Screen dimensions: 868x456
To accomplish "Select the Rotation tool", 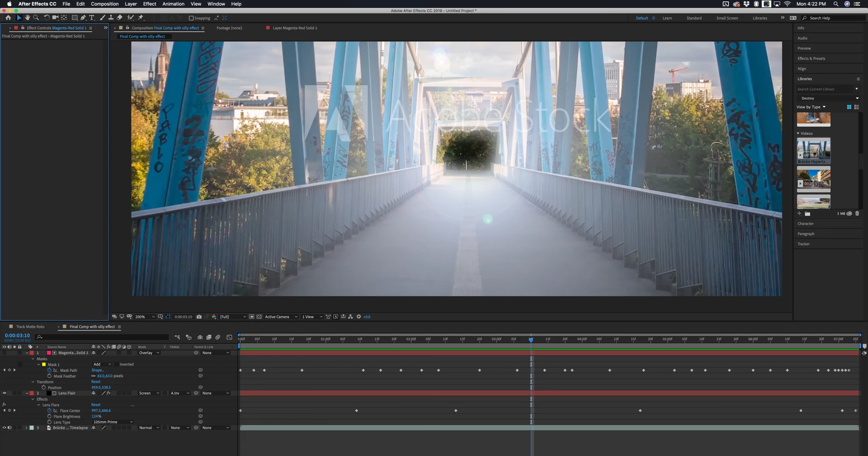I will click(47, 18).
